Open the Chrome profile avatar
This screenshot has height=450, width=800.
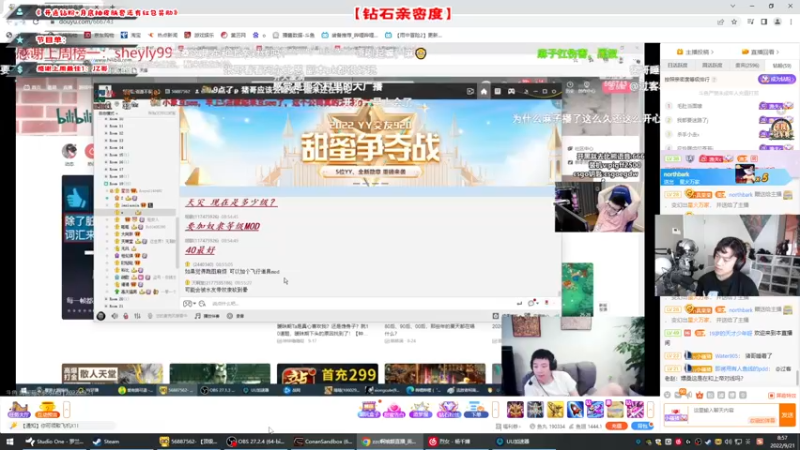778,22
